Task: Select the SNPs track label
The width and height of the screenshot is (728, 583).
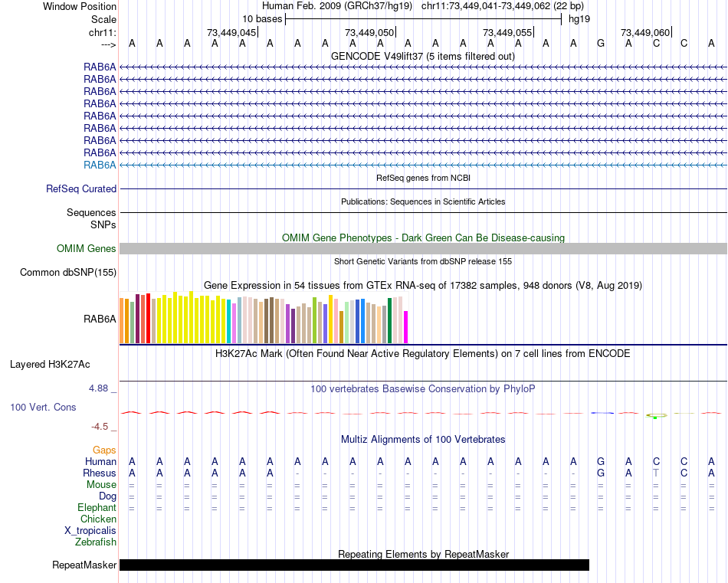Action: click(103, 224)
